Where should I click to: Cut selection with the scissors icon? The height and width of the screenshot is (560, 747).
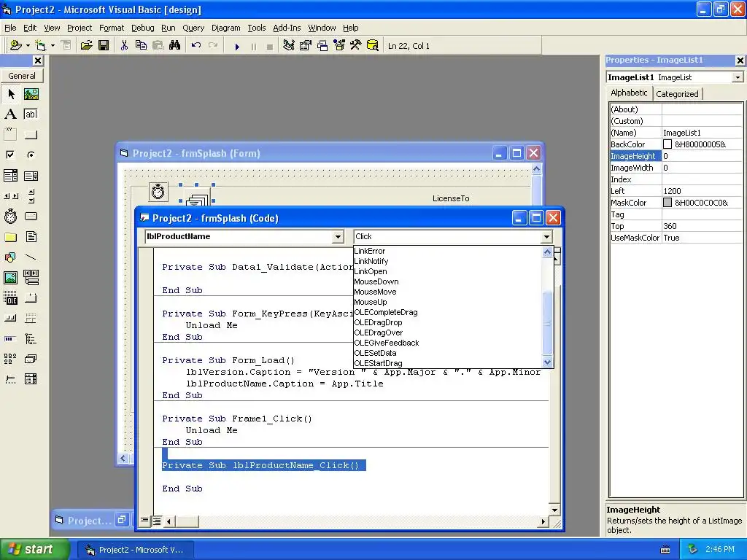pos(124,46)
